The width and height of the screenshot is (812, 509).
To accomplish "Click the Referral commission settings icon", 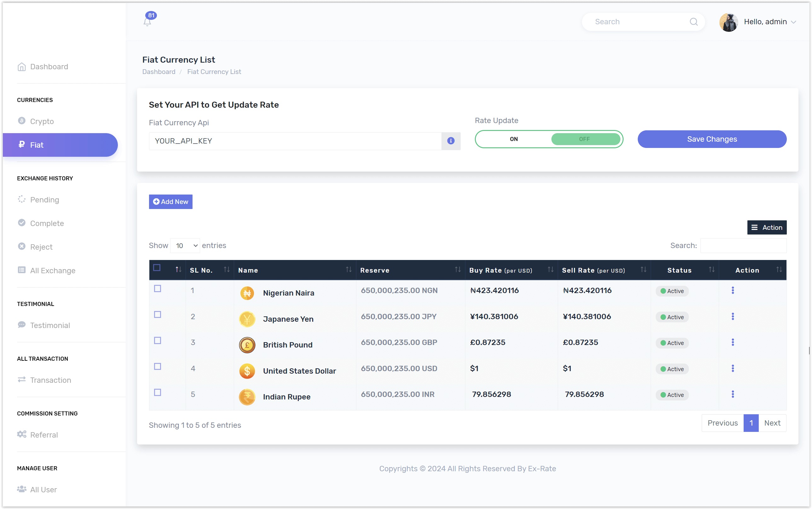I will pyautogui.click(x=21, y=435).
